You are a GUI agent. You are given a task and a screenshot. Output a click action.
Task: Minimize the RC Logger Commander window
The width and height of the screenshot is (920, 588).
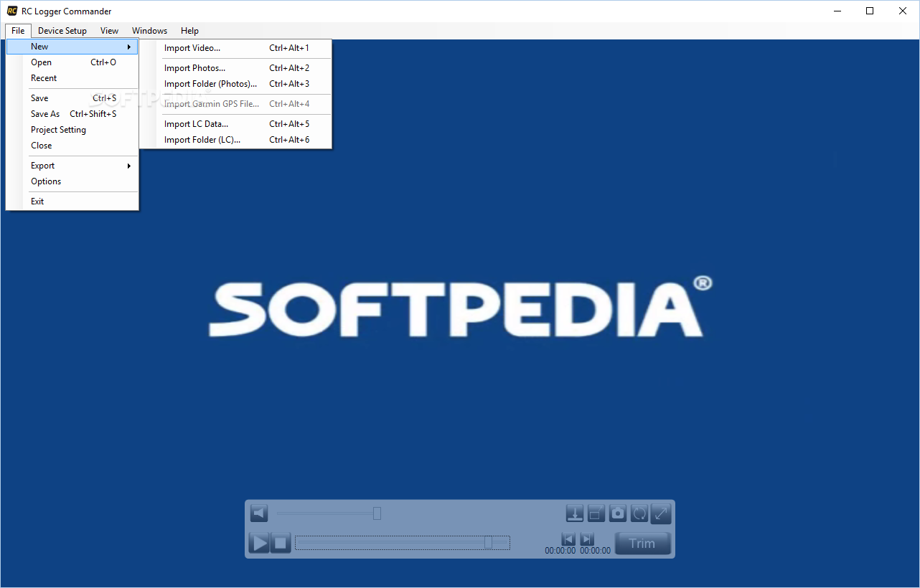click(837, 11)
